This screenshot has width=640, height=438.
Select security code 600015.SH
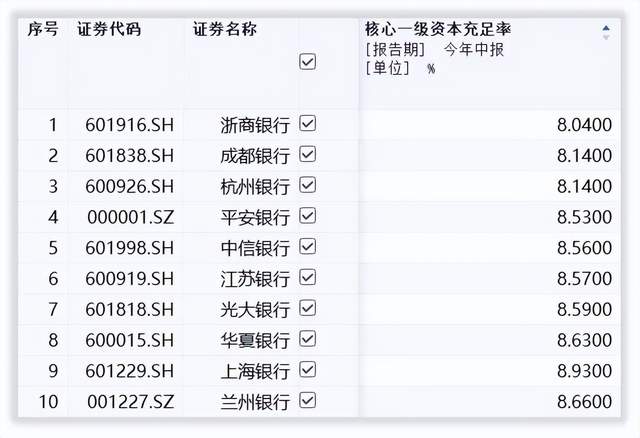coord(130,340)
